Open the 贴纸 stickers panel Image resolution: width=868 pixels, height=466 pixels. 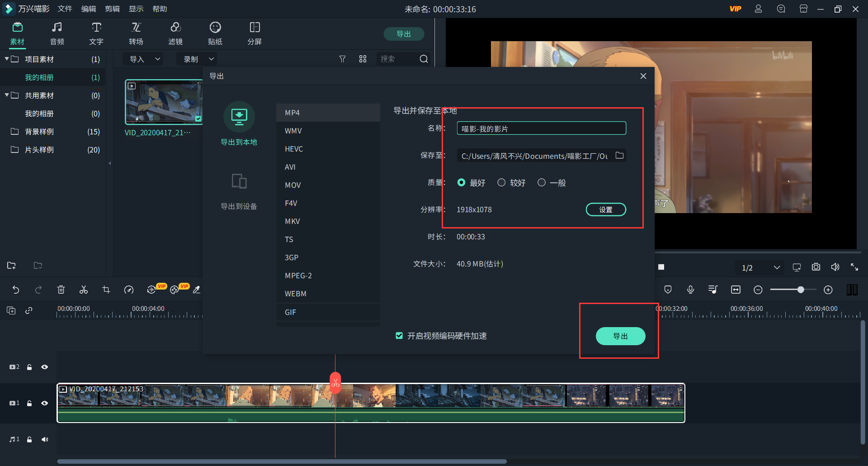point(215,33)
